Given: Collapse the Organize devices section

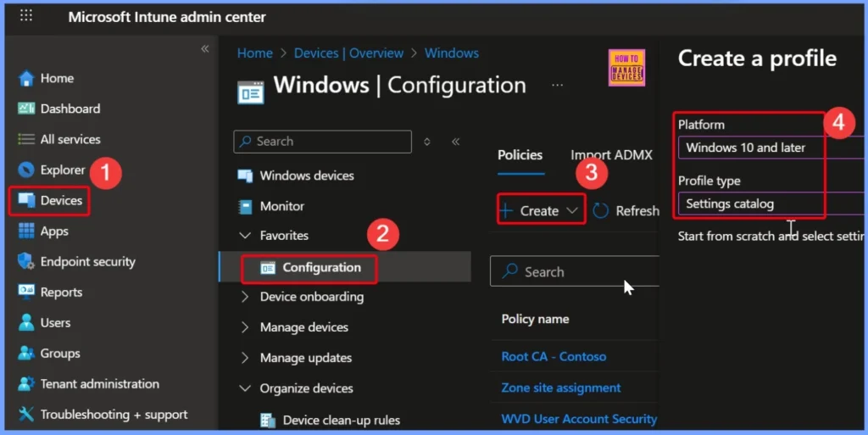Looking at the screenshot, I should (245, 388).
